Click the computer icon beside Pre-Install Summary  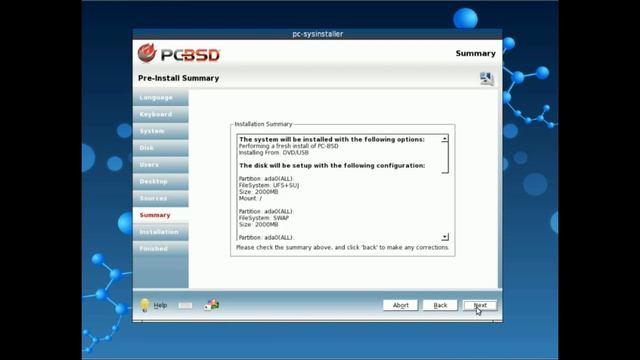[487, 78]
